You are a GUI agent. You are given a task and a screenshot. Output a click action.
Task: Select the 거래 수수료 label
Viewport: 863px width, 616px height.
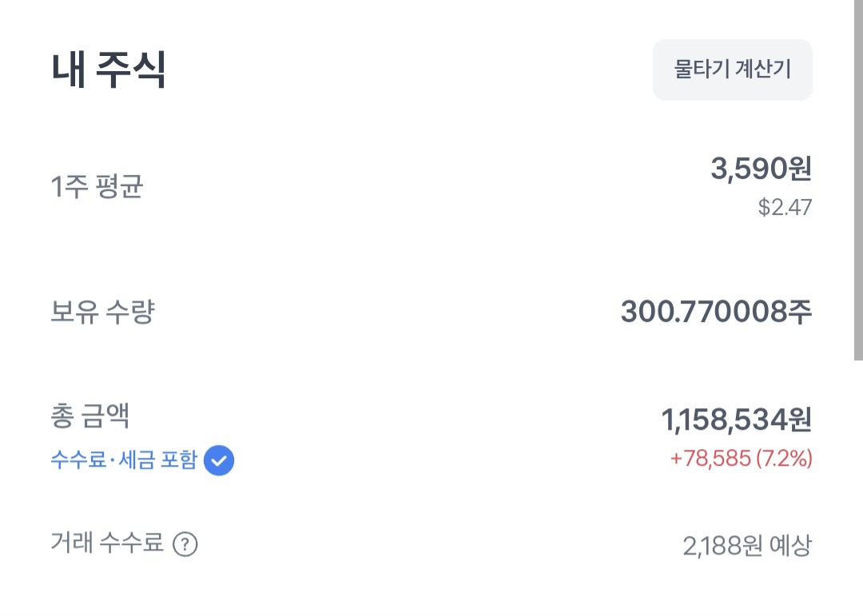[x=107, y=544]
